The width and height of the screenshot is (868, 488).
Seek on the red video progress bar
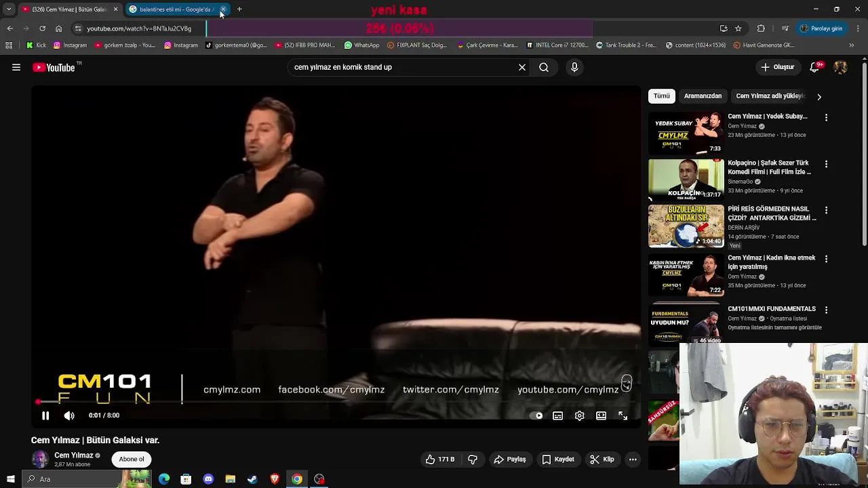tap(336, 402)
